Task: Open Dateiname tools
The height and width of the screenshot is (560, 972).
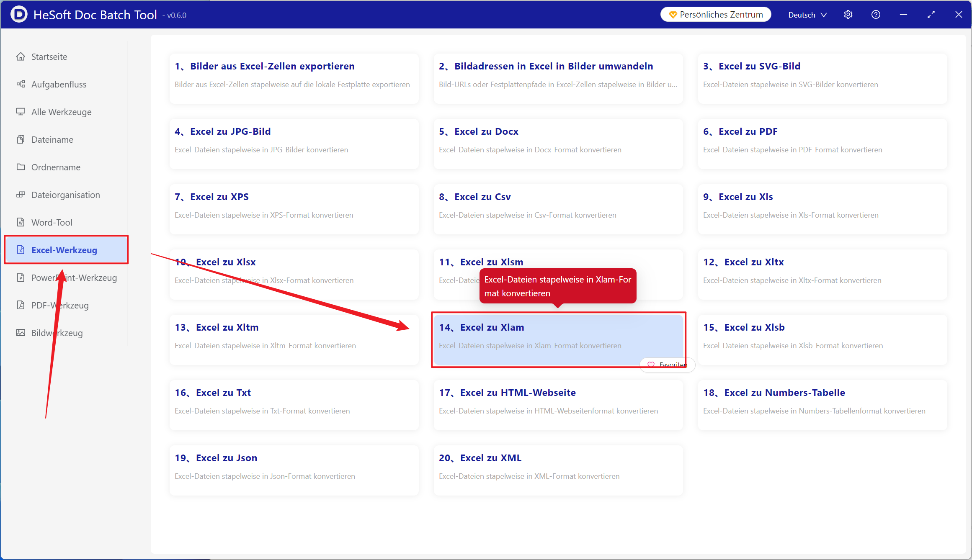Action: pos(66,139)
